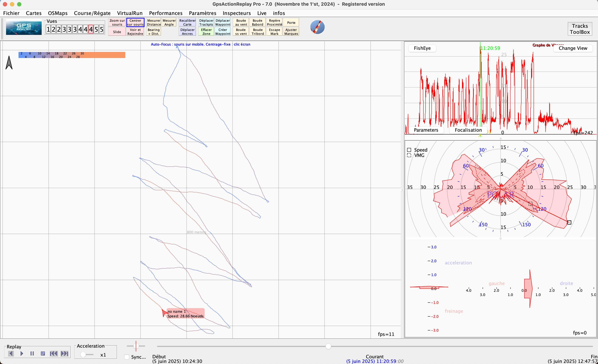This screenshot has width=598, height=364.
Task: Click Ajuster Marques button
Action: pyautogui.click(x=291, y=32)
